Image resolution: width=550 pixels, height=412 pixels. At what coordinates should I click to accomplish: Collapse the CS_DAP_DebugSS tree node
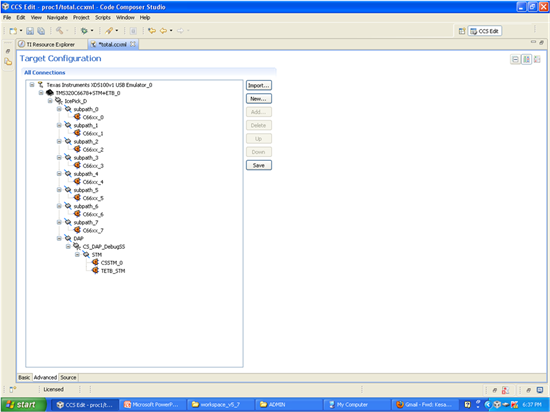point(68,246)
